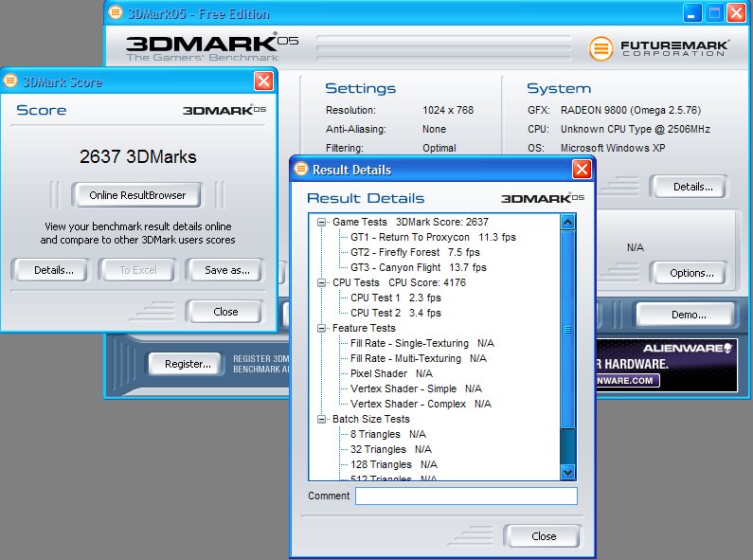Click '1024 x 768' resolution value
This screenshot has height=560, width=753.
coord(448,110)
